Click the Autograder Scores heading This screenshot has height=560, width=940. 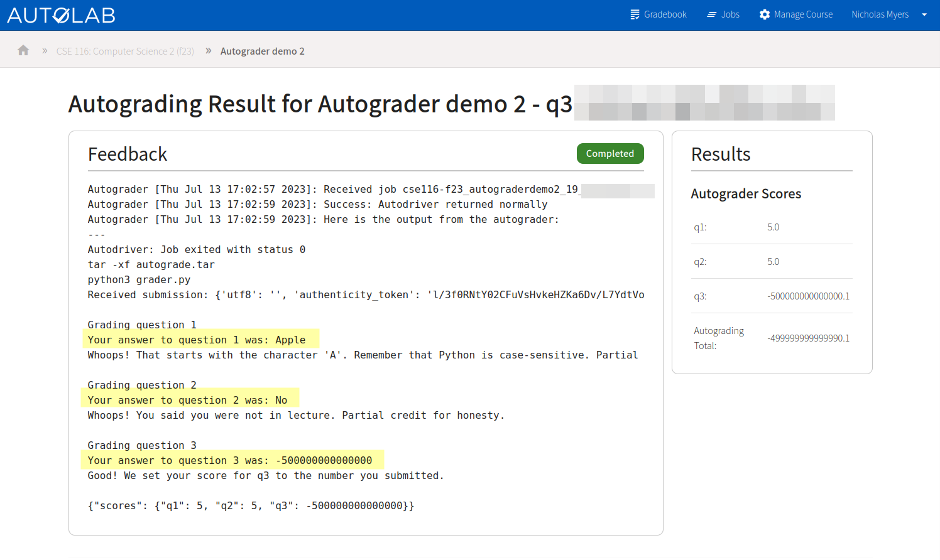746,194
